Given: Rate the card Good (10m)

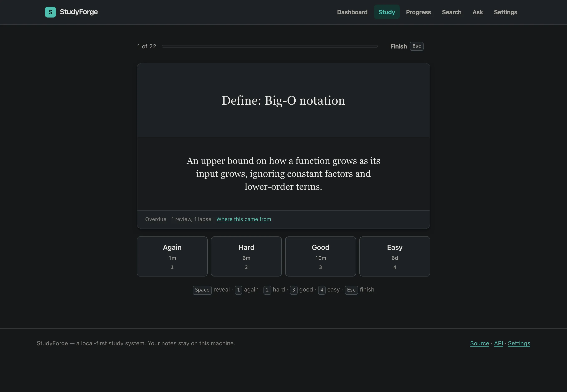Looking at the screenshot, I should point(320,256).
